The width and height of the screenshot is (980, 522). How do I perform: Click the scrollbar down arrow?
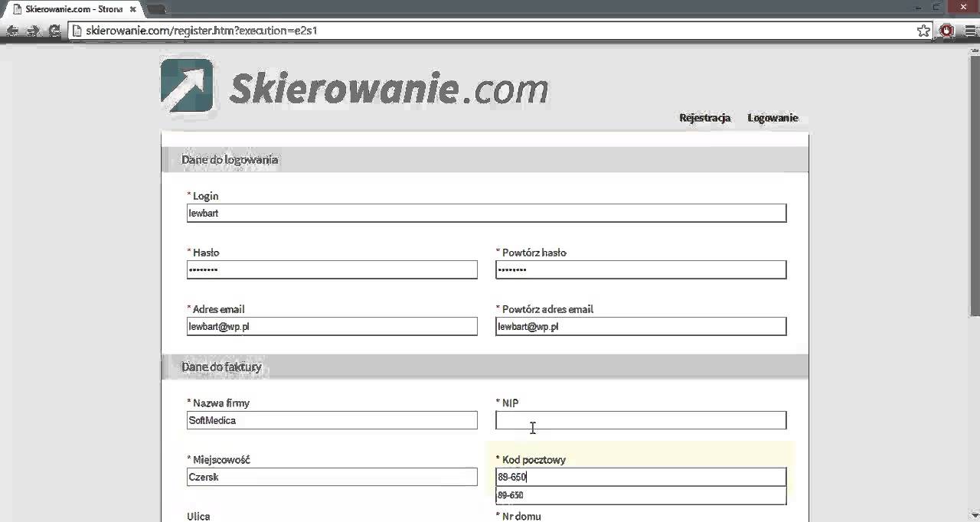pos(975,515)
